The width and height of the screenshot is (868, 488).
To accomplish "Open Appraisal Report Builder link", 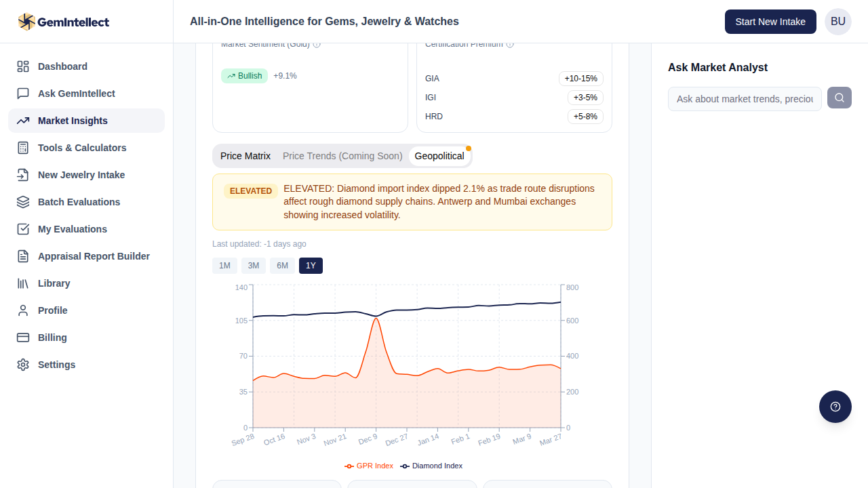I will coord(94,256).
